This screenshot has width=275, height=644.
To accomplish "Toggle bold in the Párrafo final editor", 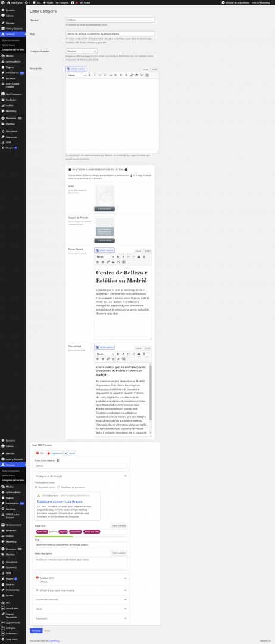I will coord(118,354).
